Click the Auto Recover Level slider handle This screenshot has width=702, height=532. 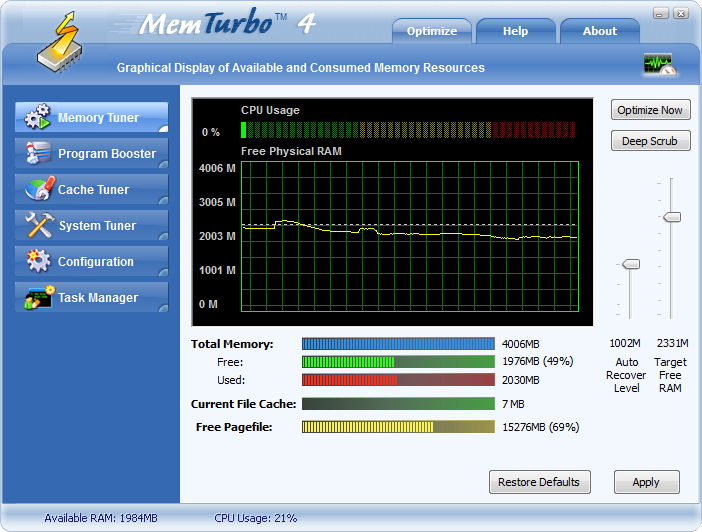coord(631,264)
